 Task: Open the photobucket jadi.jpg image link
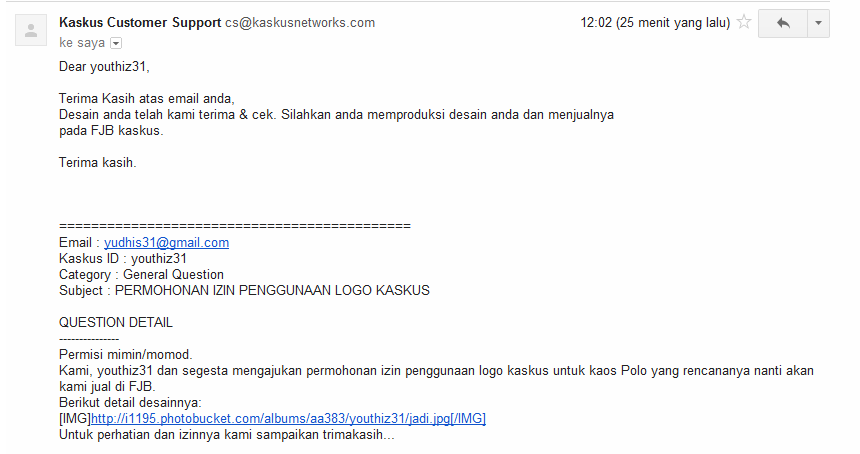point(288,418)
